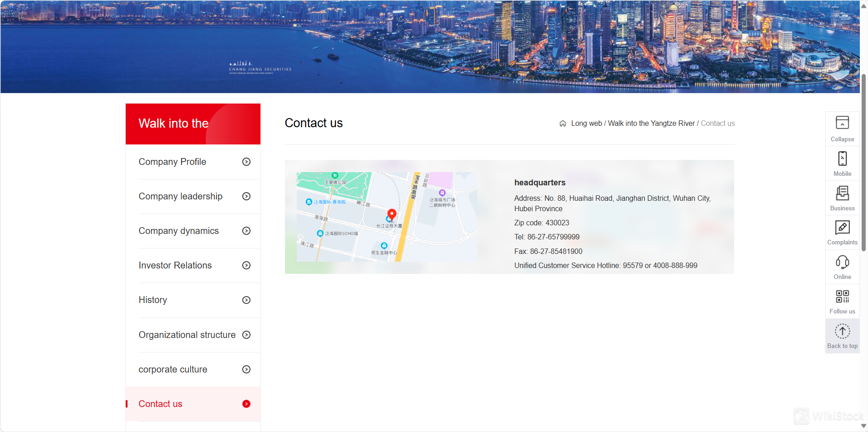Open the Business handling icon

pos(842,194)
